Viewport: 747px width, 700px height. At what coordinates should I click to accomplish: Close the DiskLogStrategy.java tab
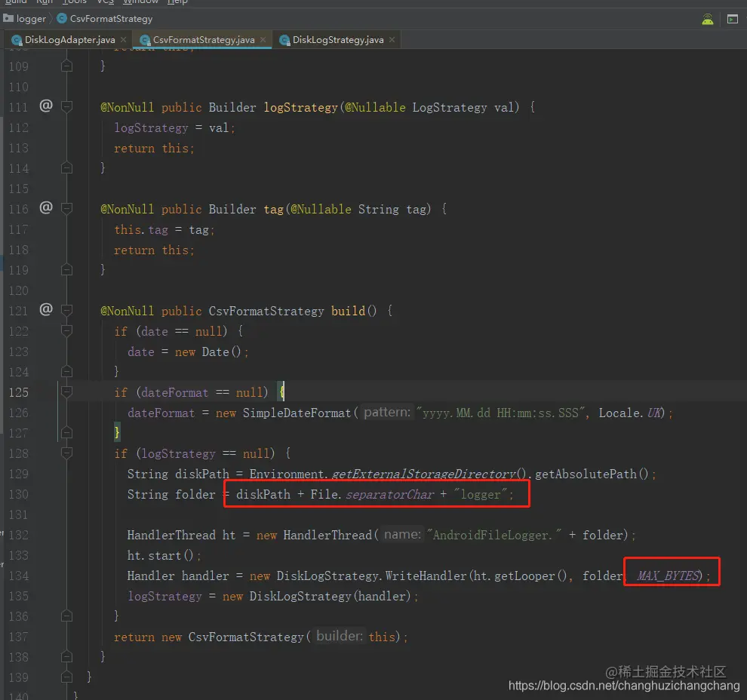coord(392,40)
